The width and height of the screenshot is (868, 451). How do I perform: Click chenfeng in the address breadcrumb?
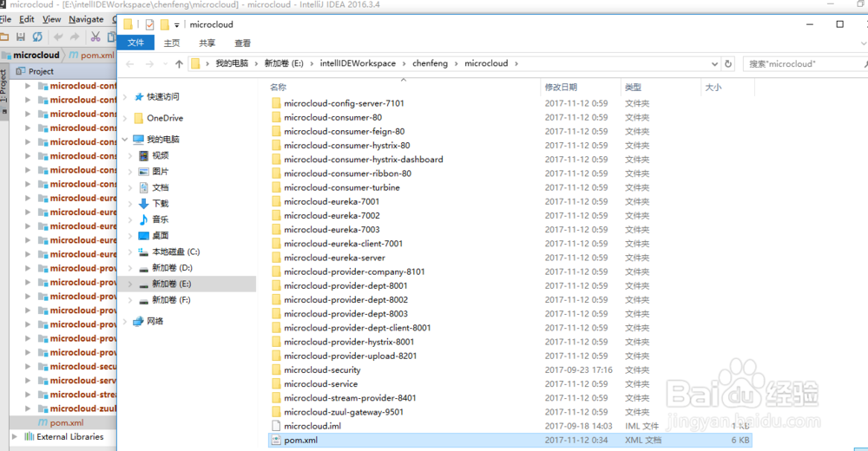click(x=431, y=63)
